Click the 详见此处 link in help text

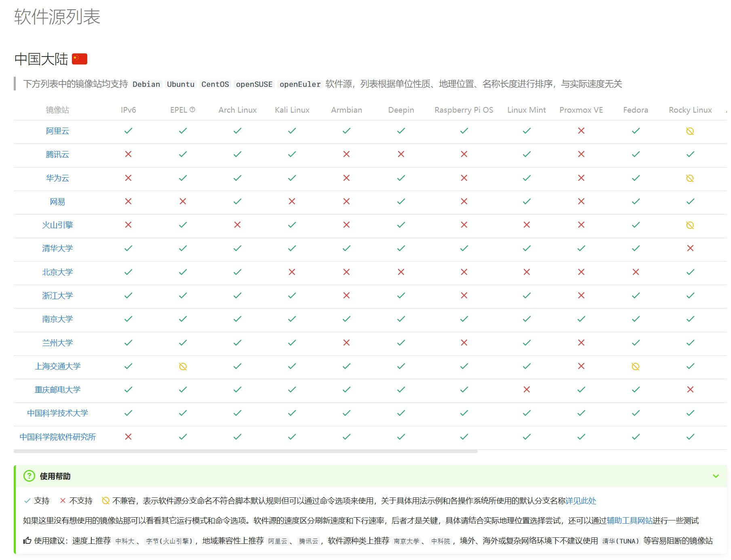[581, 501]
